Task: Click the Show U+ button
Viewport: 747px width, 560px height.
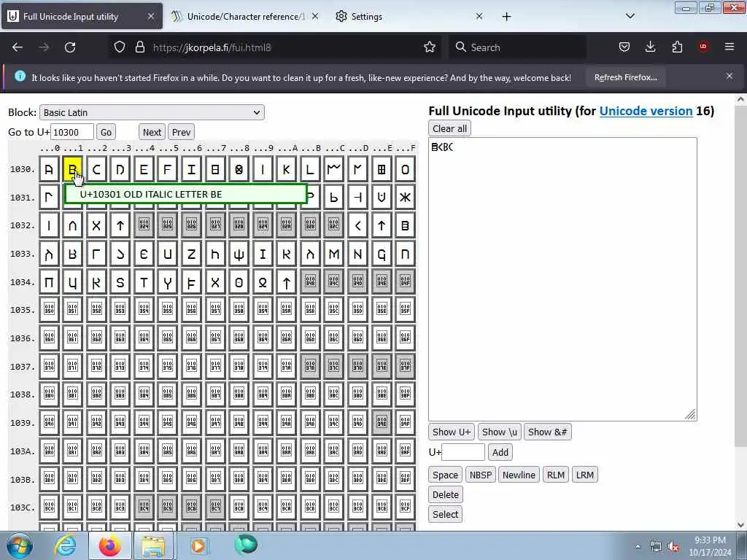Action: coord(452,432)
